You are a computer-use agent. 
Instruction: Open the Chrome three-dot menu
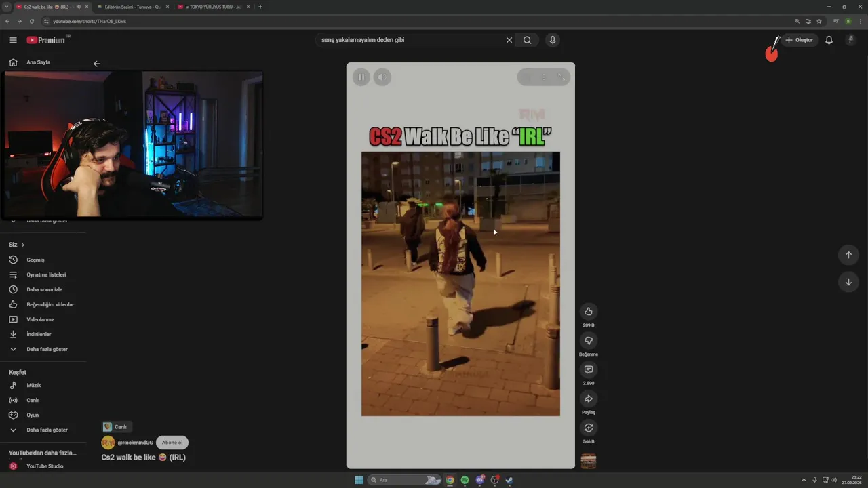[860, 22]
